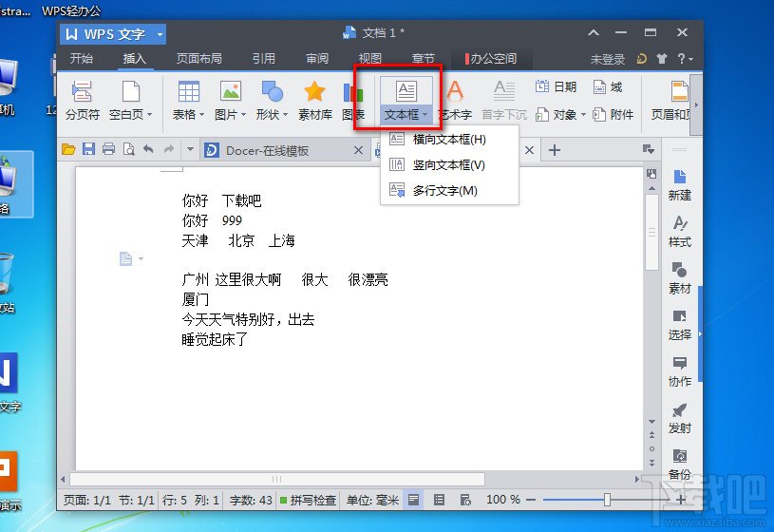This screenshot has width=774, height=532.
Task: Create a new document via 新建 sidebar
Action: [680, 185]
